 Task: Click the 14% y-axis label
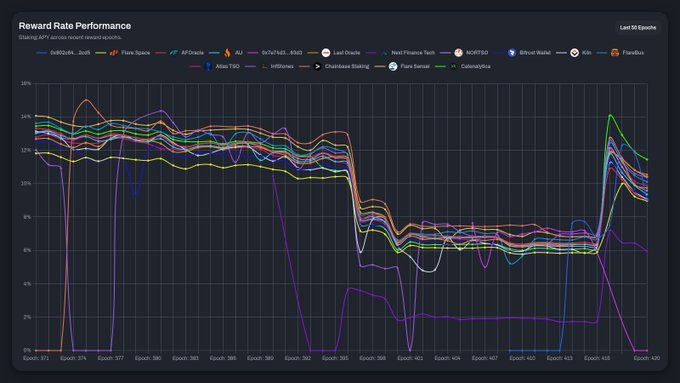tap(26, 117)
